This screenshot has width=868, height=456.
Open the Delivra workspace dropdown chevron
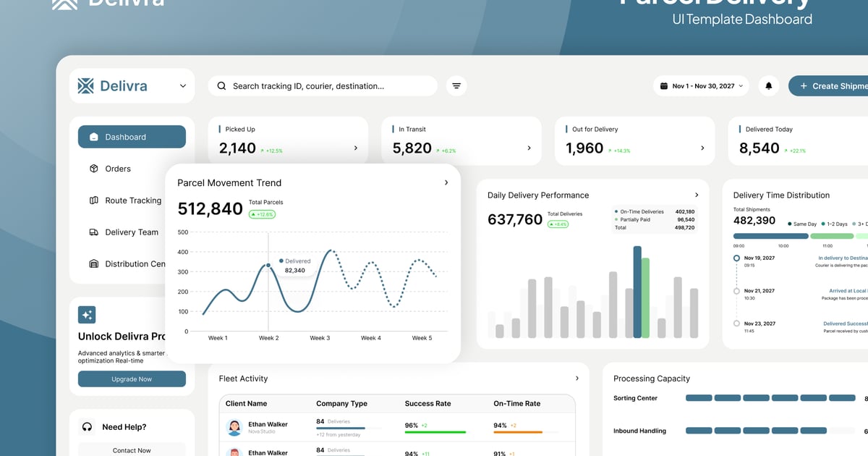182,86
